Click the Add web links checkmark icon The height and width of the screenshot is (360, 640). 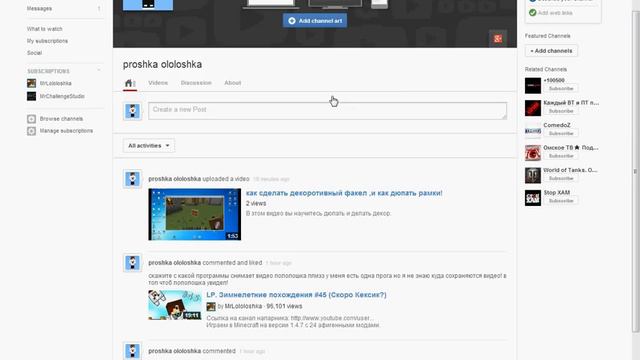(532, 13)
